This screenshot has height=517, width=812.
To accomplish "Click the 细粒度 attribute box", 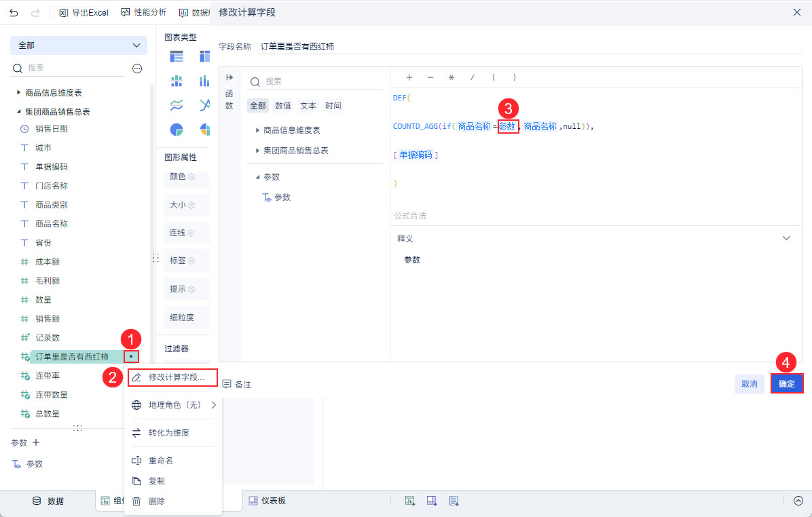I will pyautogui.click(x=187, y=318).
